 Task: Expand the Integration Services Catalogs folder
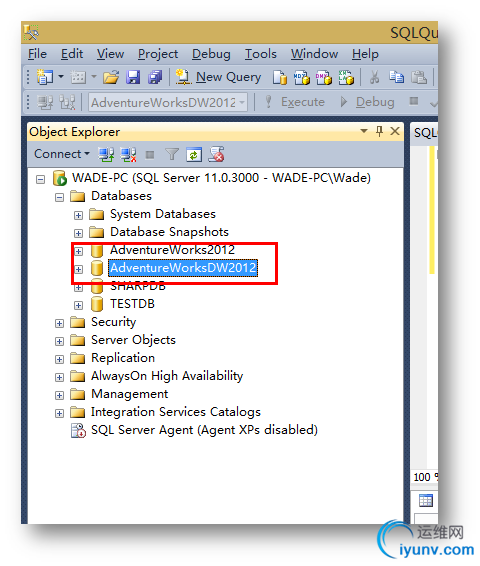pos(59,414)
